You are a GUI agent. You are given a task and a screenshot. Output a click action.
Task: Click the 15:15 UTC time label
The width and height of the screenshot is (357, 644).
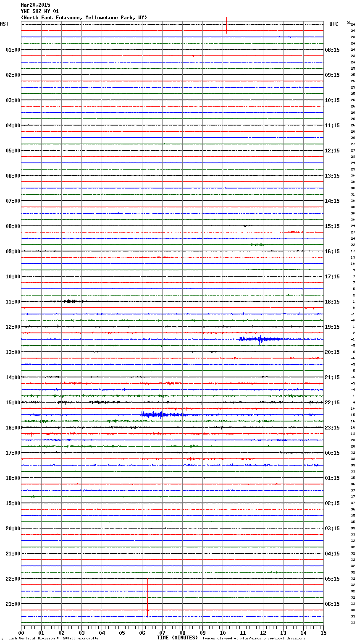332,226
